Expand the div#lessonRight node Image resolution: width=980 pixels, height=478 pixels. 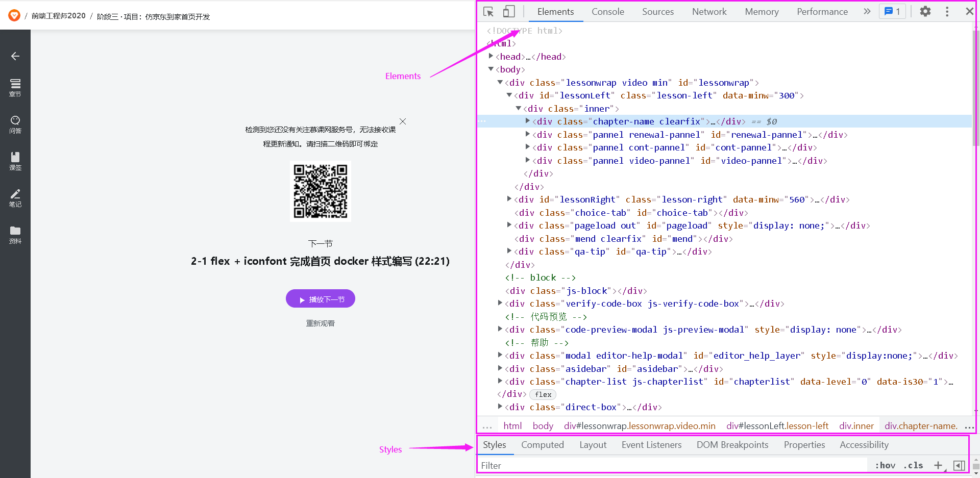click(509, 199)
